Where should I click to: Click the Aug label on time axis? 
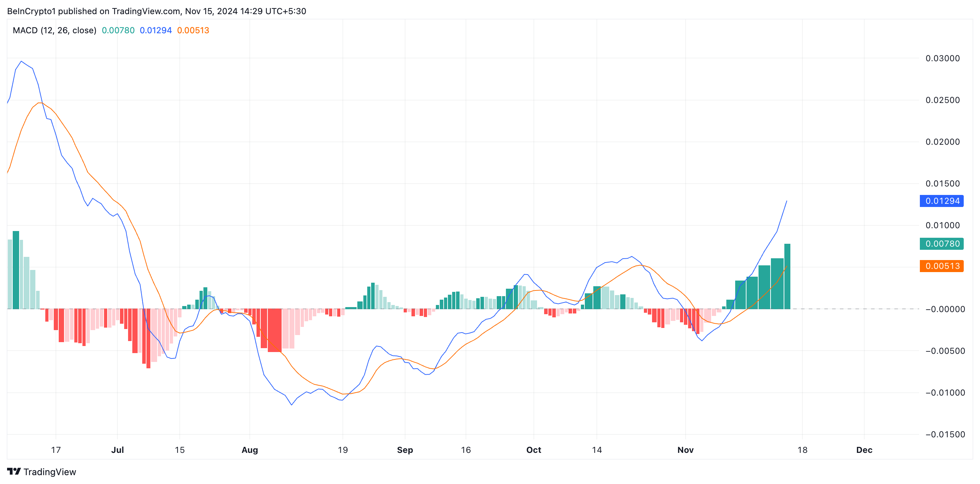pyautogui.click(x=249, y=450)
